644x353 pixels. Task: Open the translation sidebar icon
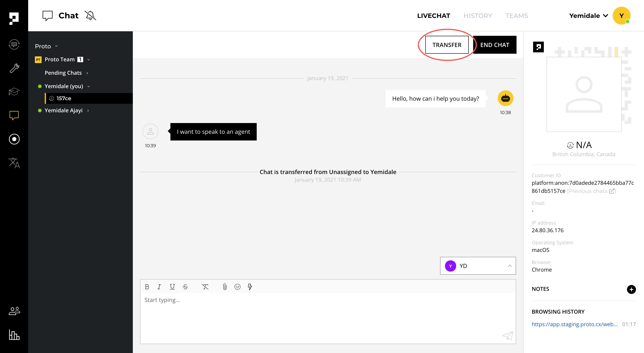[14, 163]
